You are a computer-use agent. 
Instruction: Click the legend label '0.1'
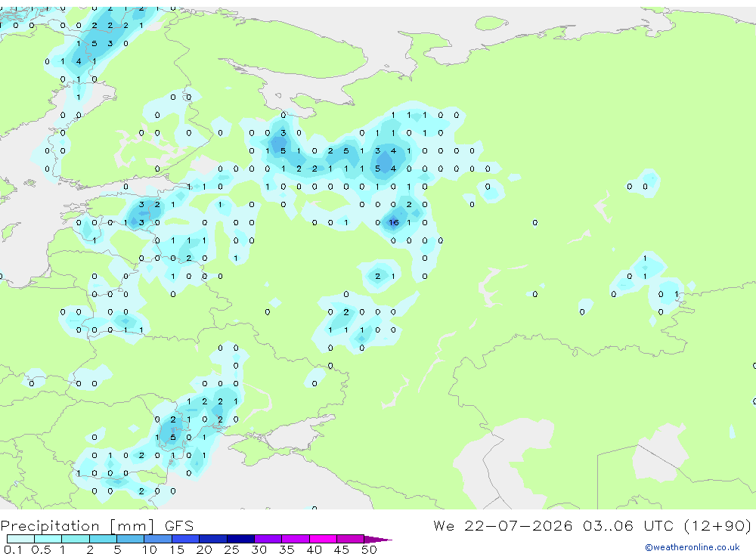(13, 549)
